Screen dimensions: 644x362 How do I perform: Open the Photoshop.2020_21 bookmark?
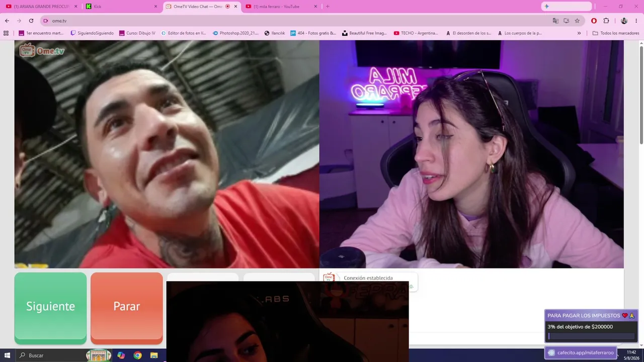[235, 33]
